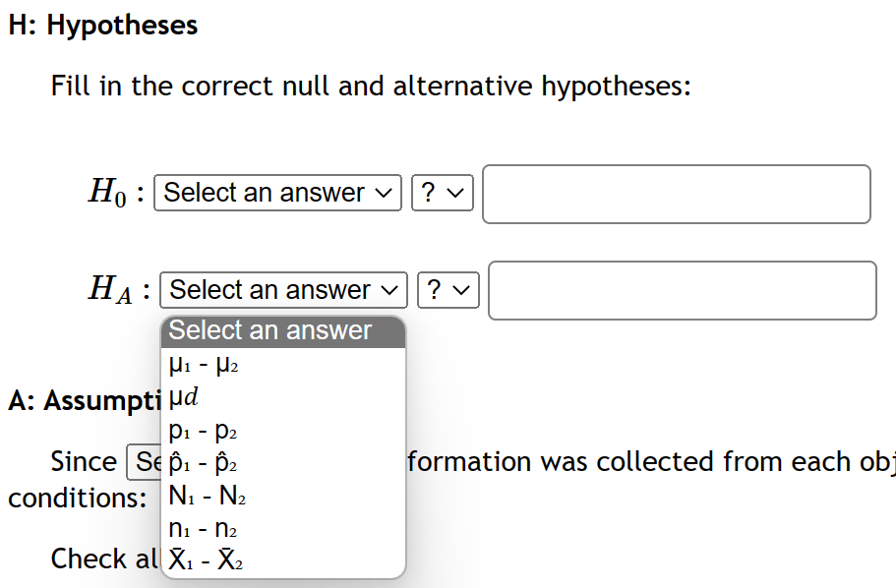Click the "Fill in the correct null" instruction text

(x=371, y=87)
